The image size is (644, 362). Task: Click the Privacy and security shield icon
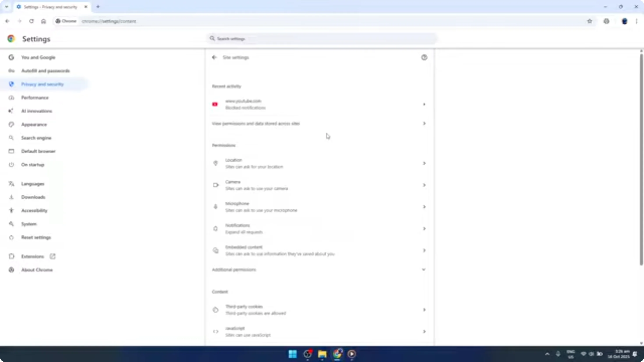[11, 84]
